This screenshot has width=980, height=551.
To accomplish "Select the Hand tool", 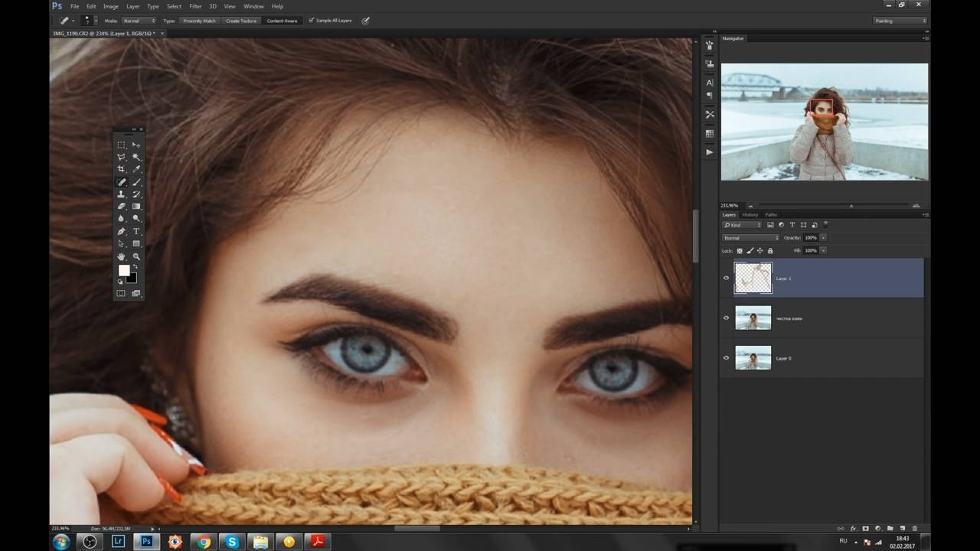I will point(121,256).
